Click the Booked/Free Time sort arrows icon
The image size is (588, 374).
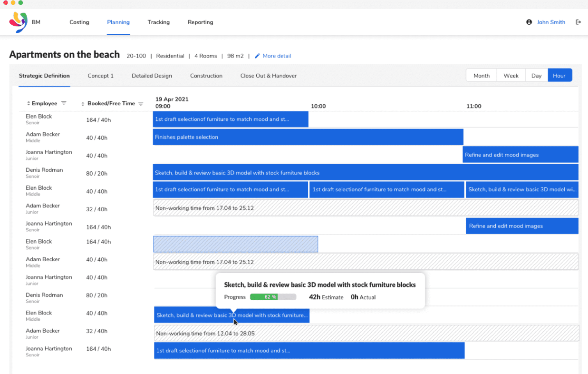83,103
